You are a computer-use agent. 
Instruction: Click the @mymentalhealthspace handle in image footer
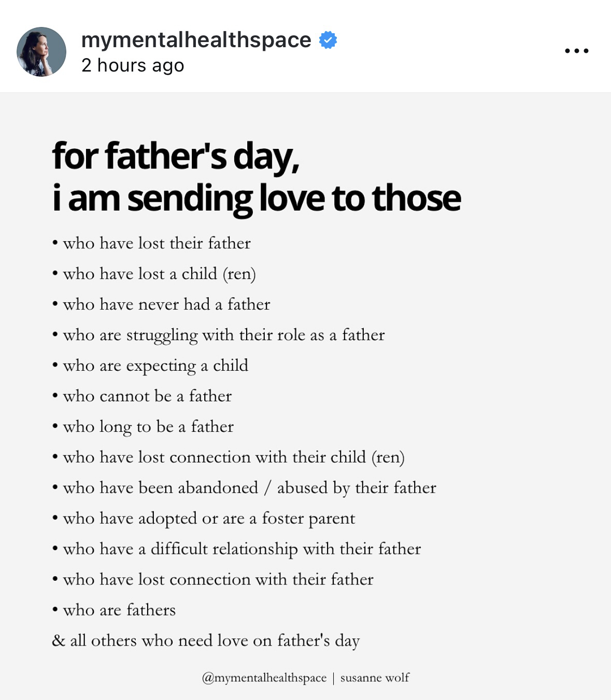point(264,678)
